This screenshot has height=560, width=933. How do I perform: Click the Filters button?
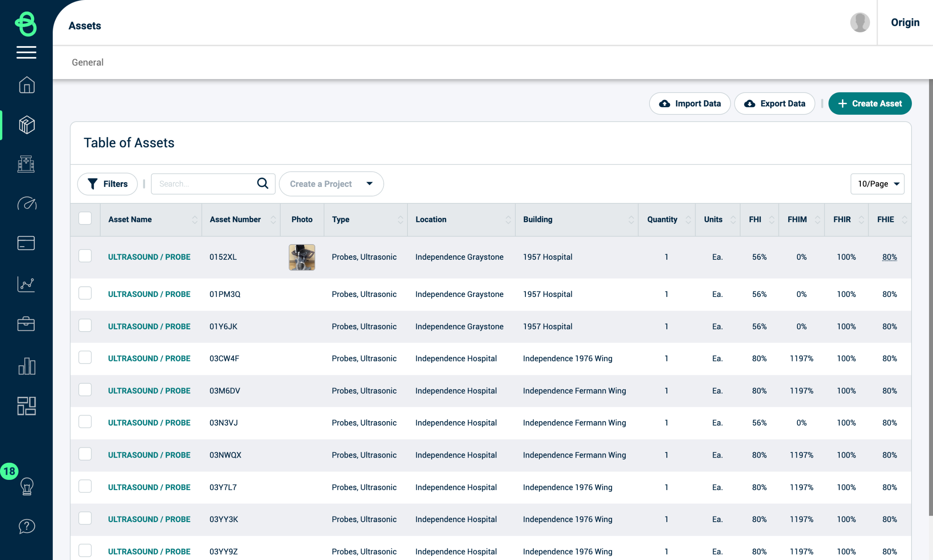coord(108,184)
